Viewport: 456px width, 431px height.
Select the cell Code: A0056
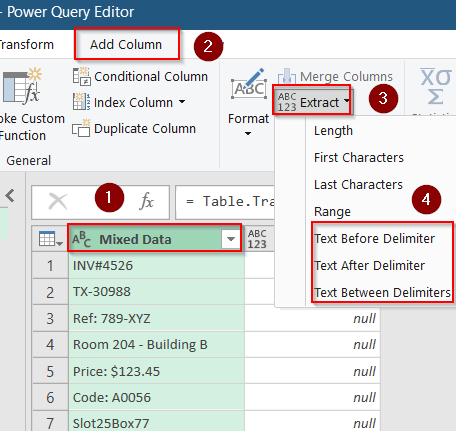[x=156, y=397]
